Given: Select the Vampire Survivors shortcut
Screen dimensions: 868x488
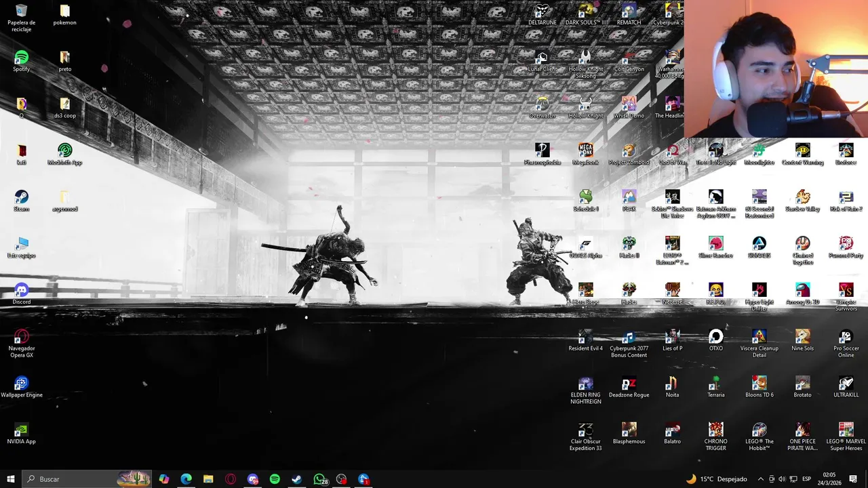Looking at the screenshot, I should [x=846, y=298].
